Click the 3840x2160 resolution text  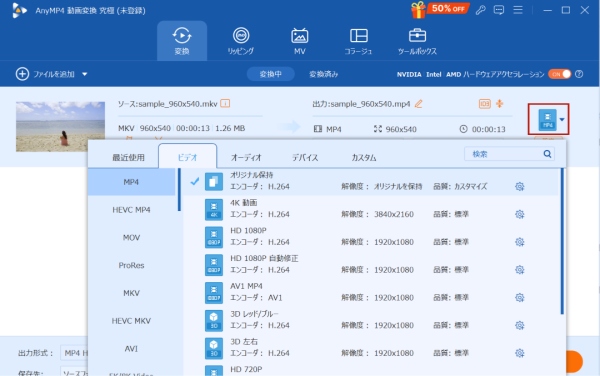click(x=394, y=214)
